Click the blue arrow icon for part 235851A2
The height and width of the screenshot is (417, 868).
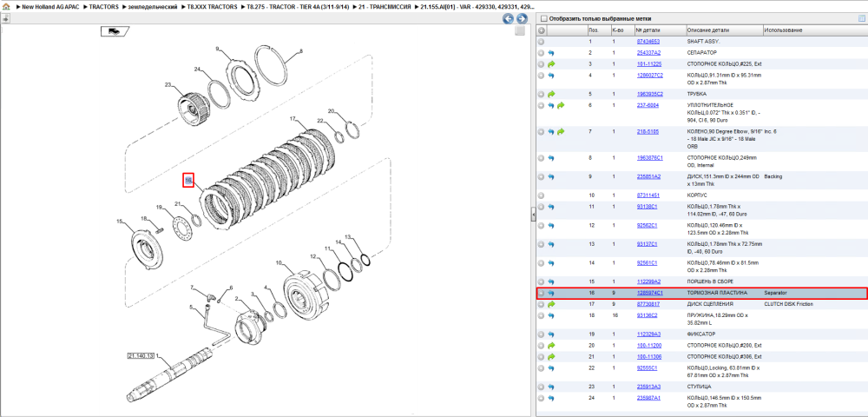(551, 176)
